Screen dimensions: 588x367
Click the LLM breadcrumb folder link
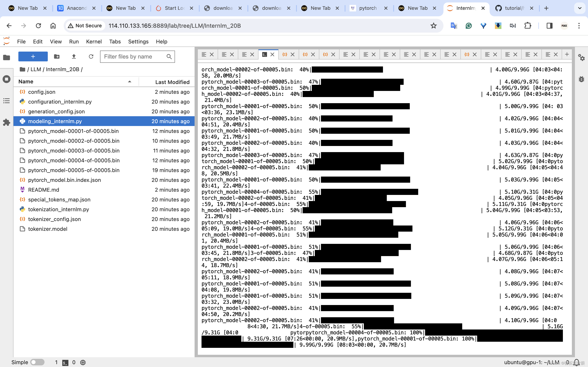coord(36,69)
